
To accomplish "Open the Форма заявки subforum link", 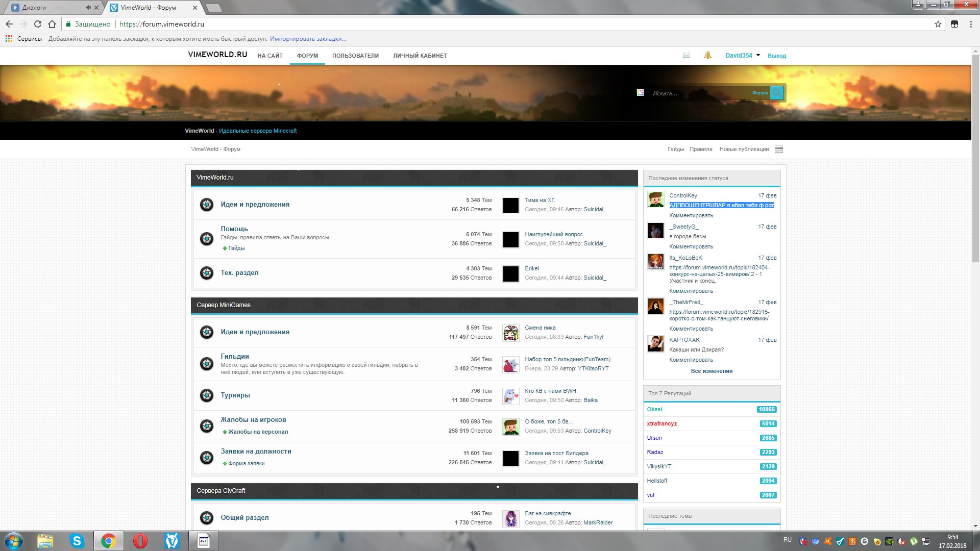I will click(x=246, y=463).
